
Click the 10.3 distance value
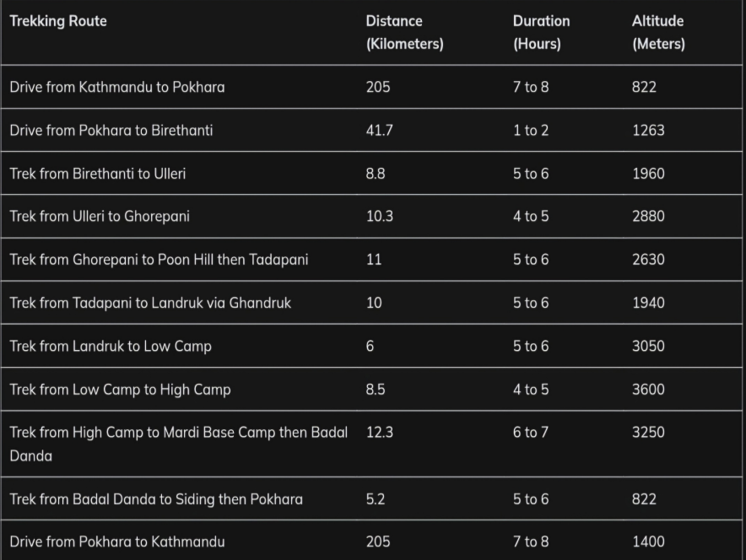click(x=379, y=216)
